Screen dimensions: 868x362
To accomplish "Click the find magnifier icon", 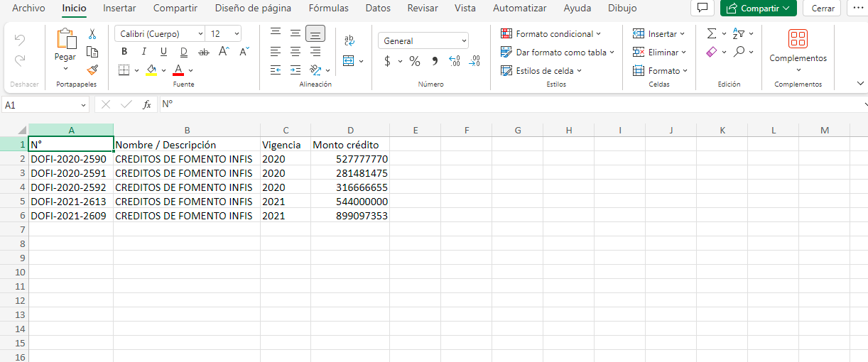I will [739, 52].
